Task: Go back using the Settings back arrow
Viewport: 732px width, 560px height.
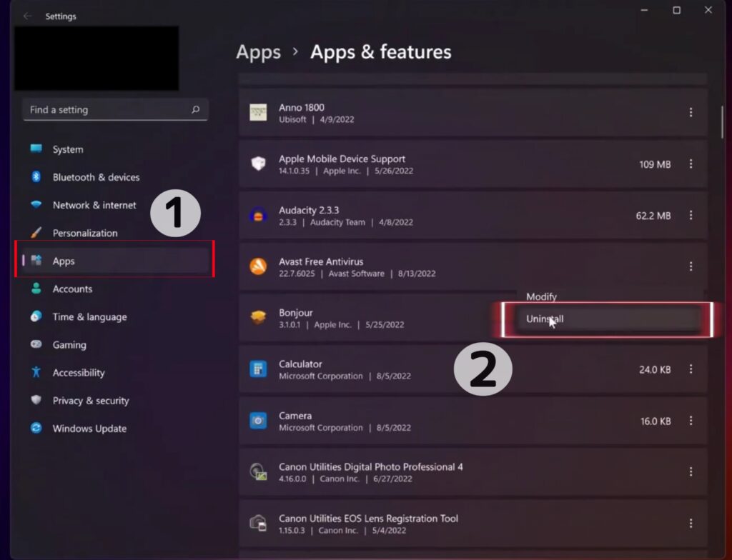Action: coord(27,16)
